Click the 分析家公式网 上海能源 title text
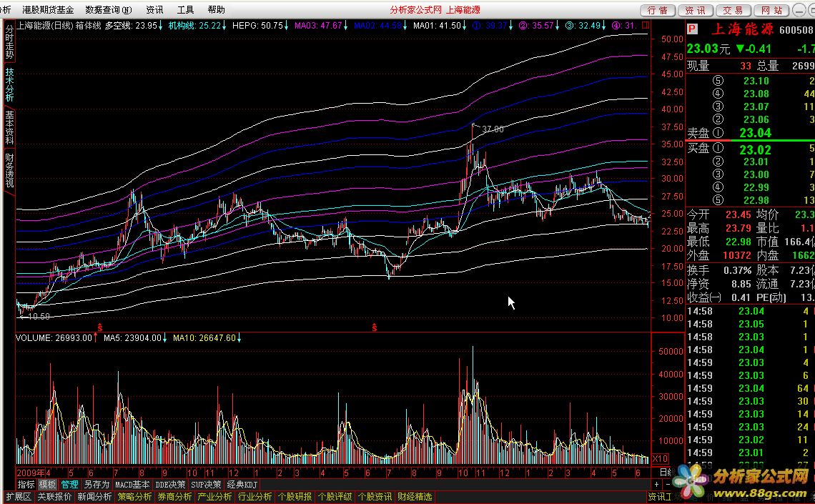 [x=435, y=10]
